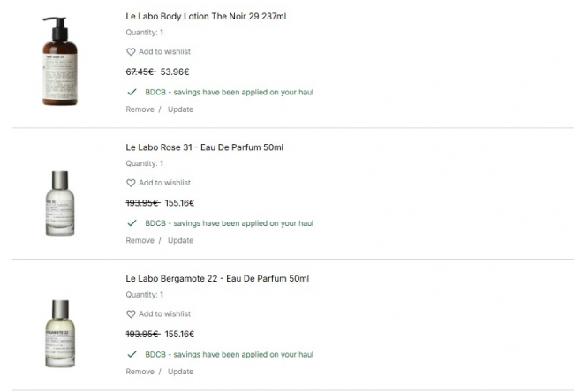Viewport: 574px width, 392px height.
Task: Remove Le Labo Rose 31 from basket
Action: [140, 240]
